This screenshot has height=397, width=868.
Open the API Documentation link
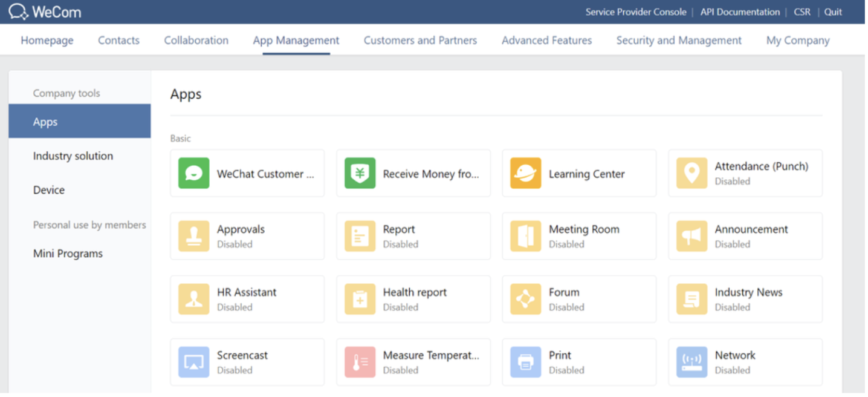740,11
